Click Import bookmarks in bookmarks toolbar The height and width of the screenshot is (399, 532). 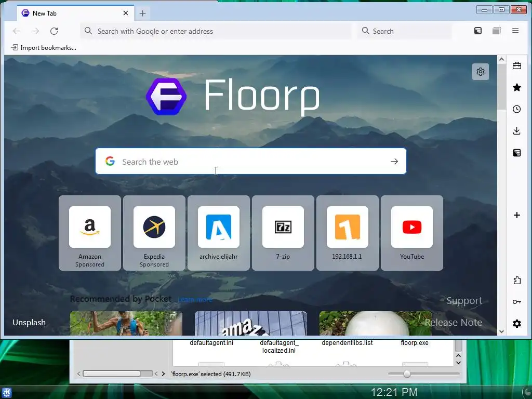click(44, 47)
